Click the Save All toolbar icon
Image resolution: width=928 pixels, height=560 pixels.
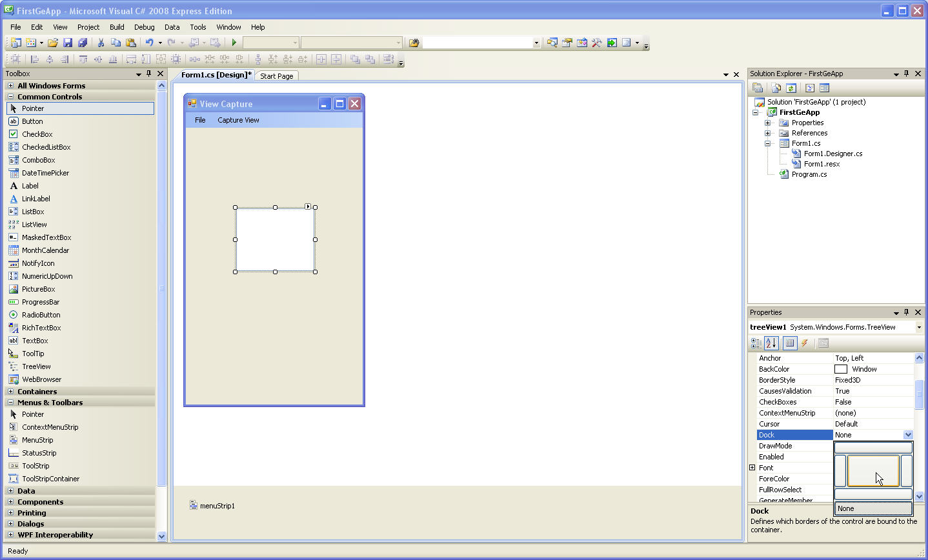coord(83,43)
